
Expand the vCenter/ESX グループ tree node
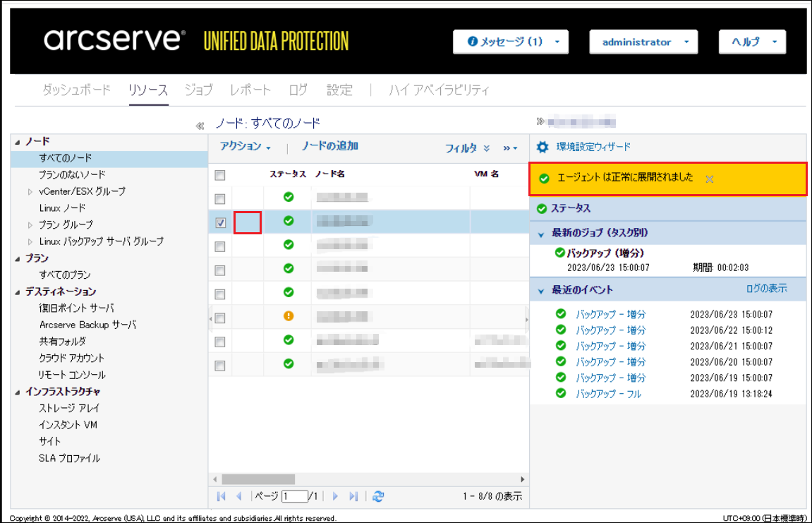click(x=30, y=192)
